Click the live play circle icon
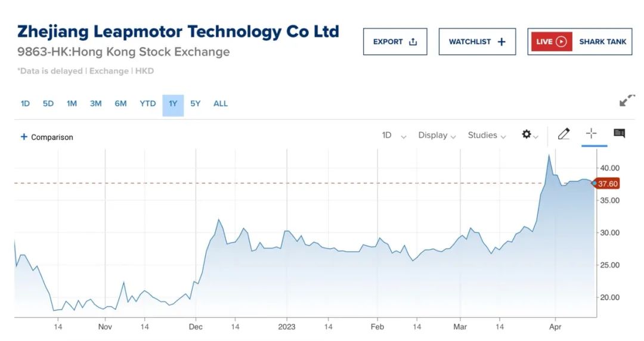 pyautogui.click(x=561, y=42)
